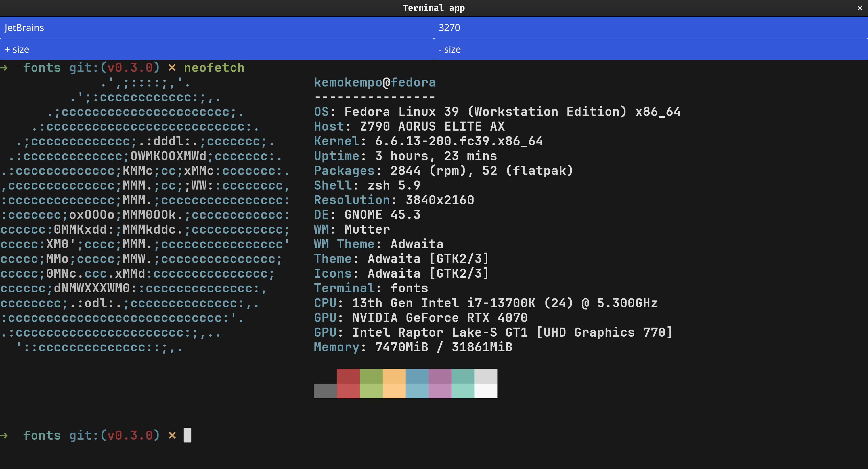Click the neofetch command text
Viewport: 868px width, 469px height.
pyautogui.click(x=214, y=68)
